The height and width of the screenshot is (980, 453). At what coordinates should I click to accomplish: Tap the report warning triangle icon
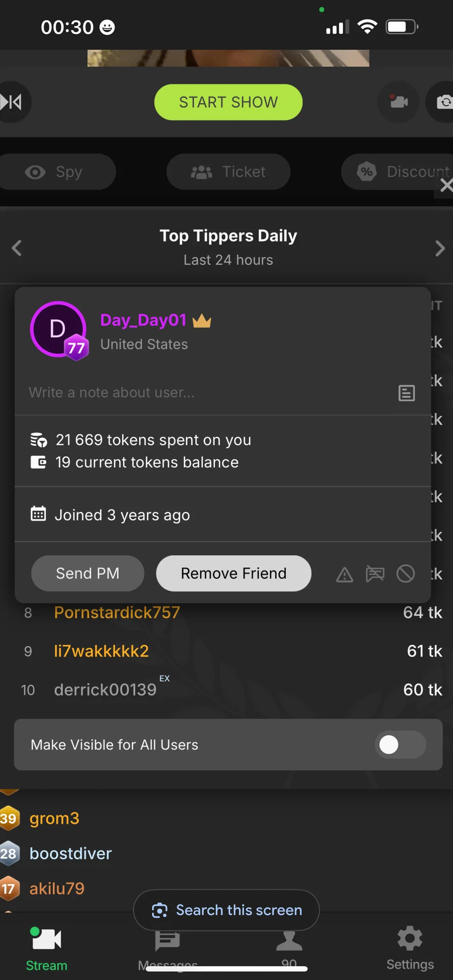[345, 575]
